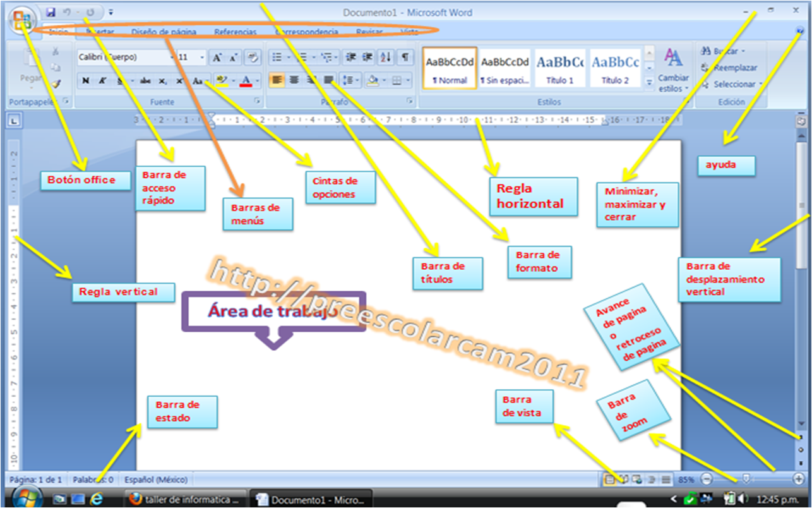Apply the red font color
This screenshot has width=812, height=508.
click(x=245, y=80)
